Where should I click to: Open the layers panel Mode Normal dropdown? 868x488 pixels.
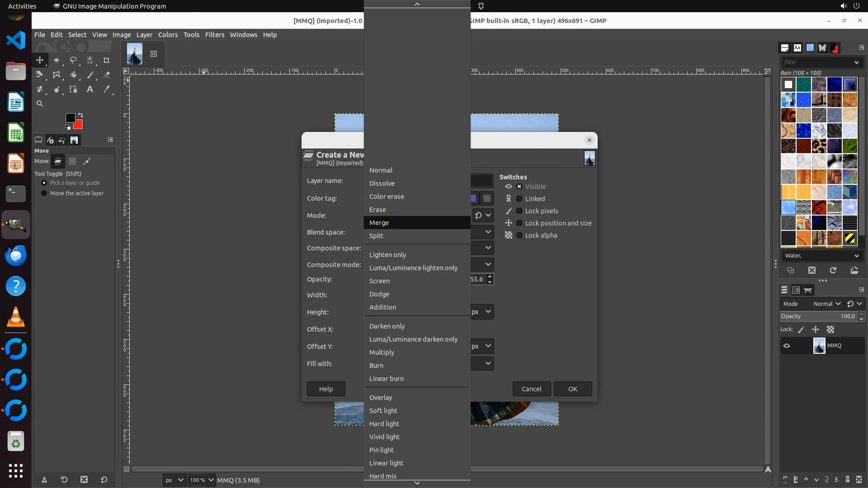pos(826,304)
